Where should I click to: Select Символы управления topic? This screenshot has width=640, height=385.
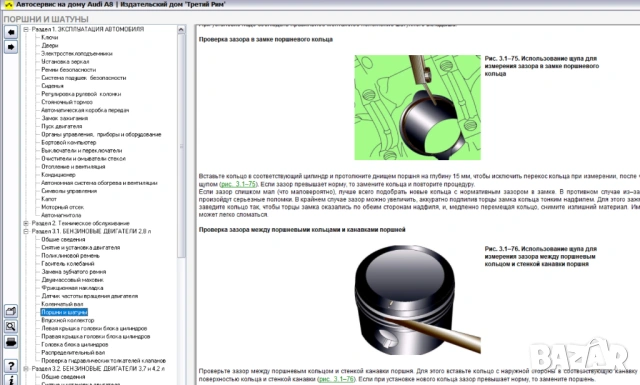click(x=69, y=191)
